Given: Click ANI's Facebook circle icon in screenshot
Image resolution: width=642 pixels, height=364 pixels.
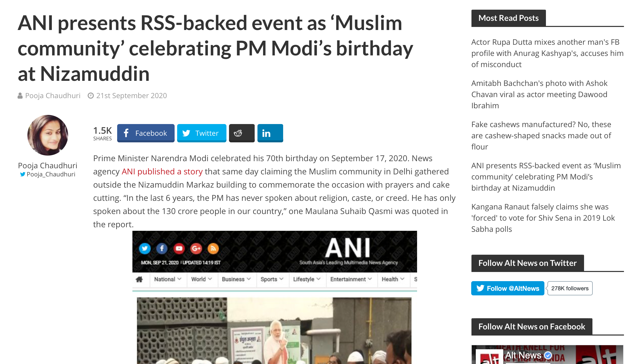Looking at the screenshot, I should click(162, 248).
